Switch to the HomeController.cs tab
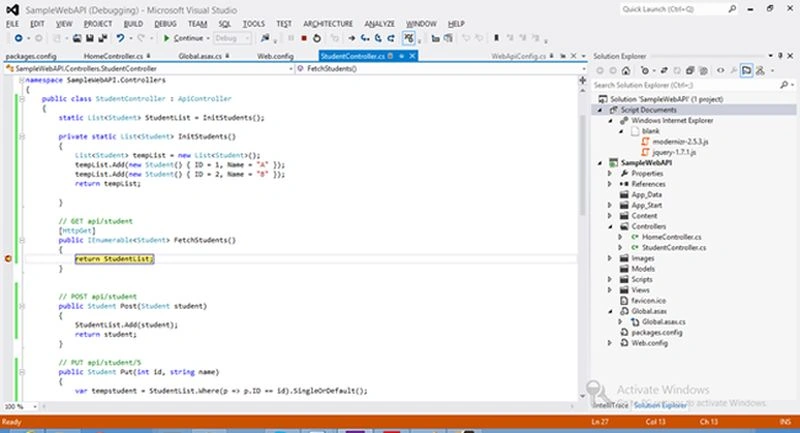 pos(113,56)
